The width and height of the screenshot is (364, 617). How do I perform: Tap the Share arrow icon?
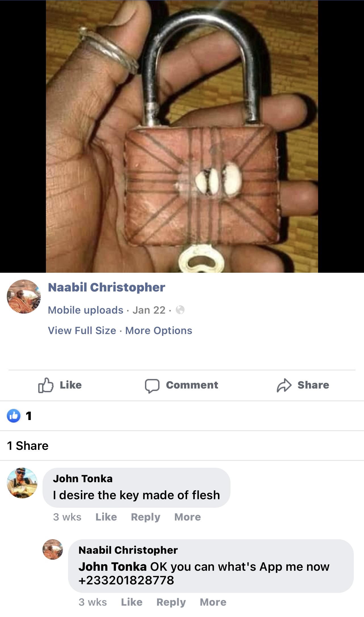pos(284,385)
